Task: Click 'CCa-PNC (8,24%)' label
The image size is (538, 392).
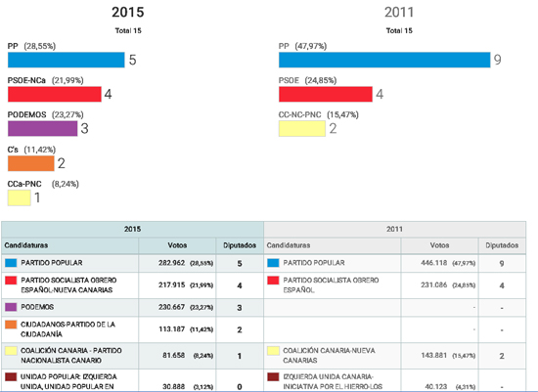Action: pyautogui.click(x=43, y=184)
